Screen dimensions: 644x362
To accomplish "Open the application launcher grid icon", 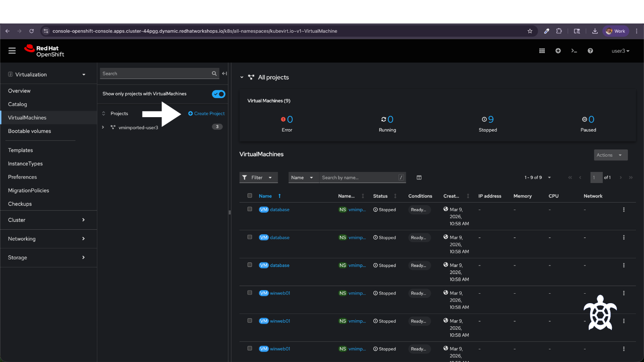I will (542, 51).
